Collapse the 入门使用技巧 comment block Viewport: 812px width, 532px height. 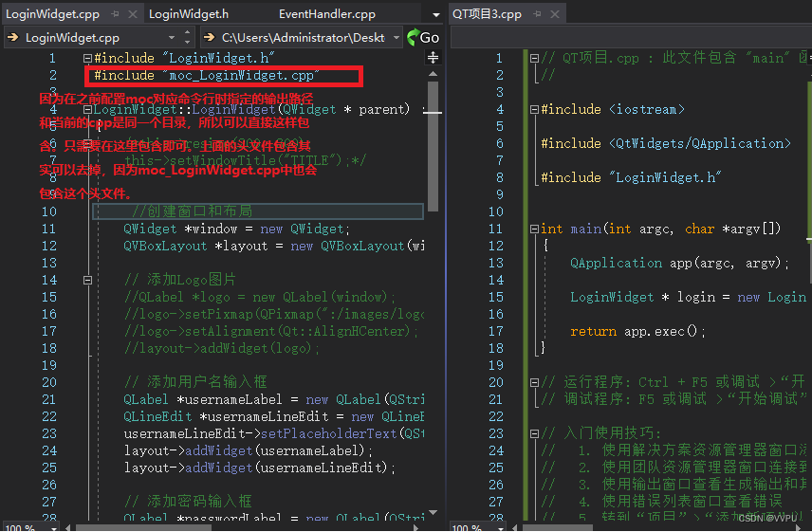point(534,433)
